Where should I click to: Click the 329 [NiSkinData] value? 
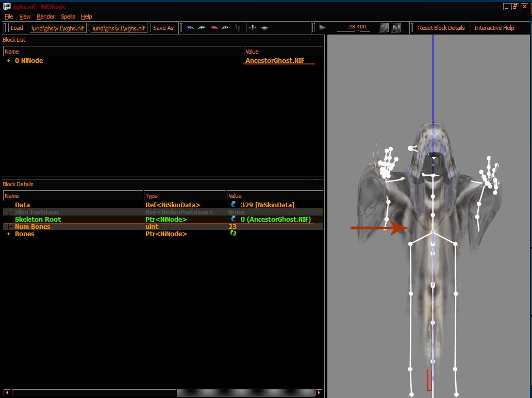pyautogui.click(x=268, y=205)
